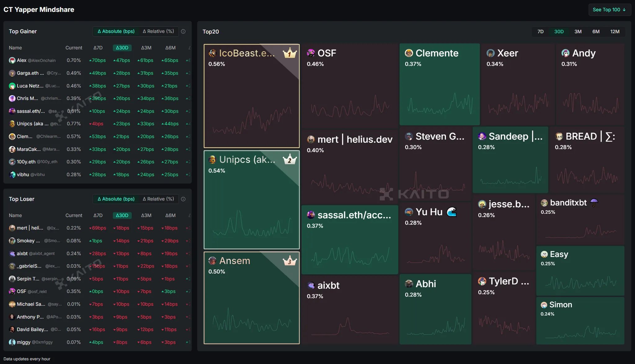
Task: Click Alex's avatar in the Top Gainer list
Action: click(12, 60)
